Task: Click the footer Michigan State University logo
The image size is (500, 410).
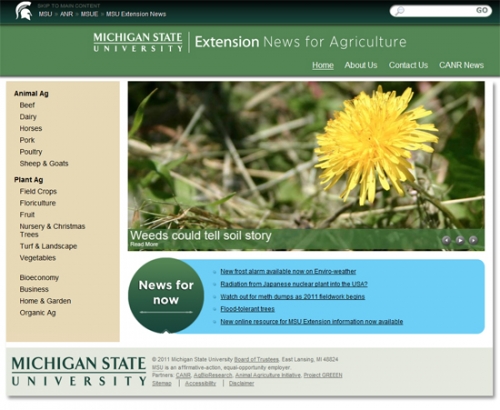Action: 79,371
